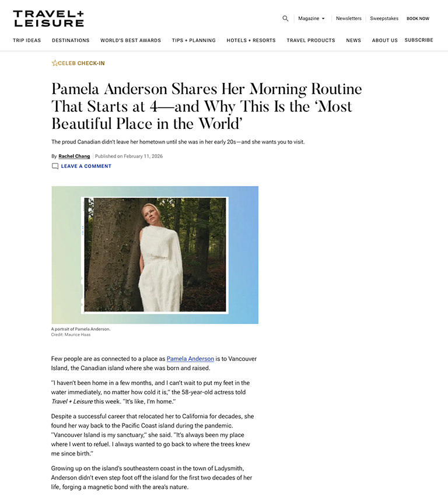Visit the About Us menu
This screenshot has height=504, width=448.
384,40
